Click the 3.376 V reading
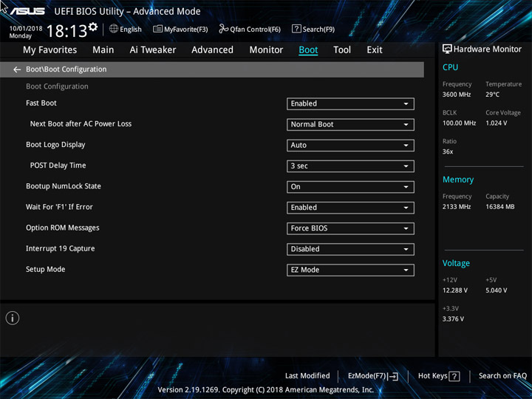Screen dimensions: 532x399 pyautogui.click(x=453, y=319)
